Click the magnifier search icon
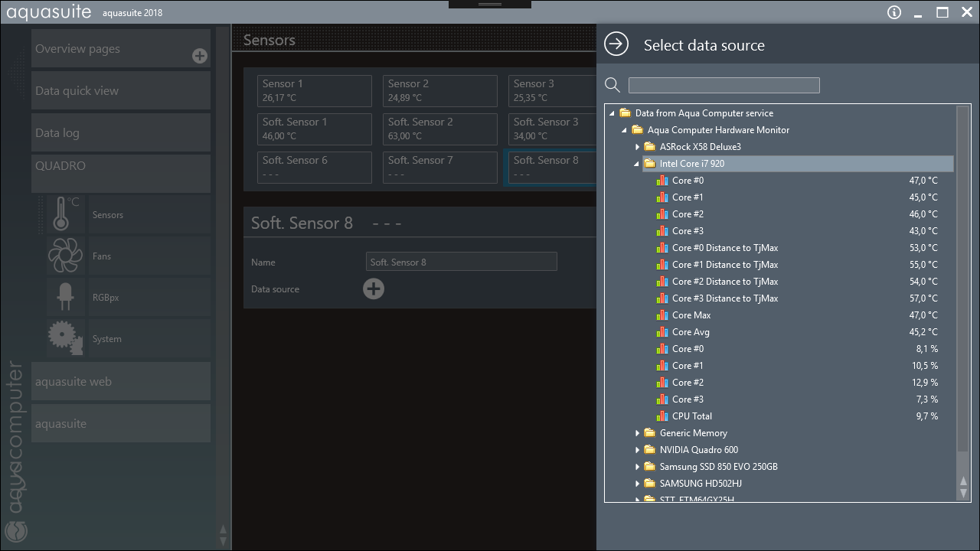Screen dimensions: 980x551 [612, 85]
